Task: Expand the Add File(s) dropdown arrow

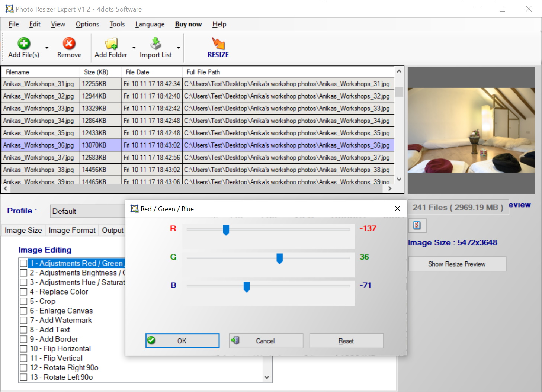Action: (46, 48)
